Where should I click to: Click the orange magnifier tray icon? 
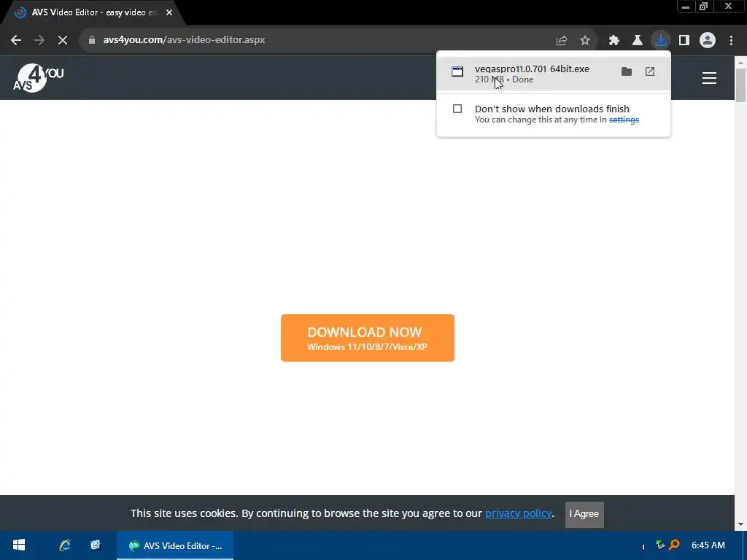point(674,545)
